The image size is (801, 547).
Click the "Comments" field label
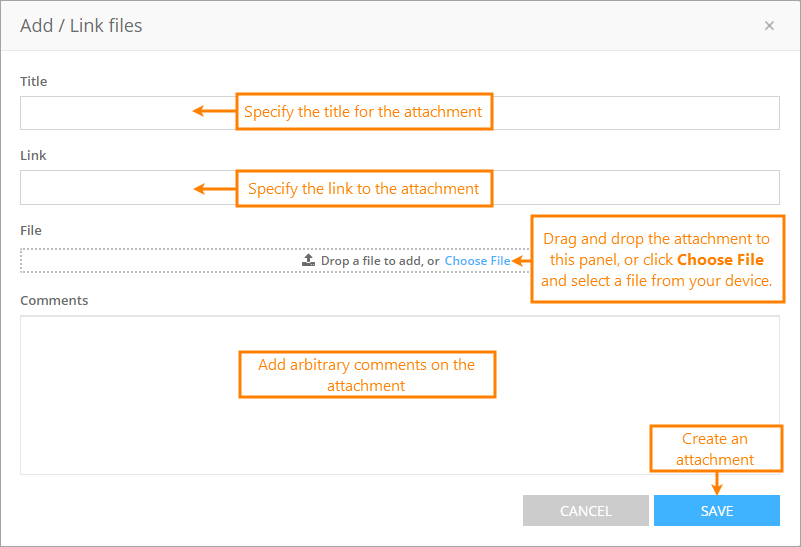[54, 300]
